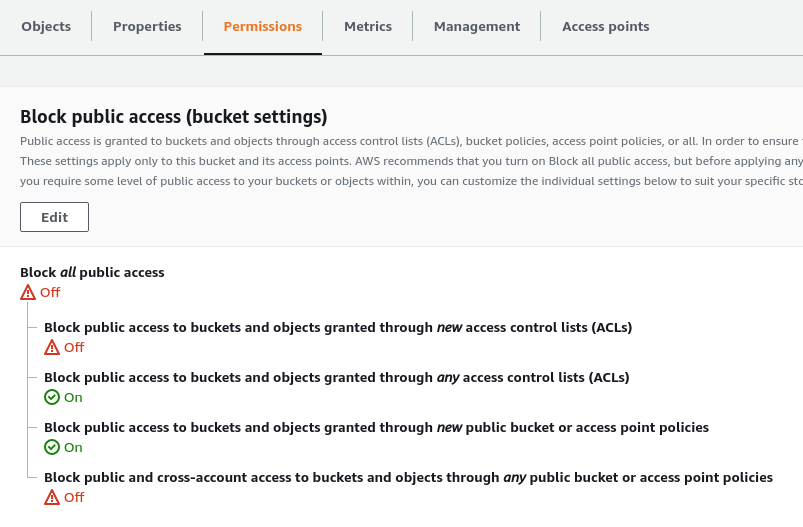
Task: Click the public and cross-account access setting label
Action: click(408, 477)
